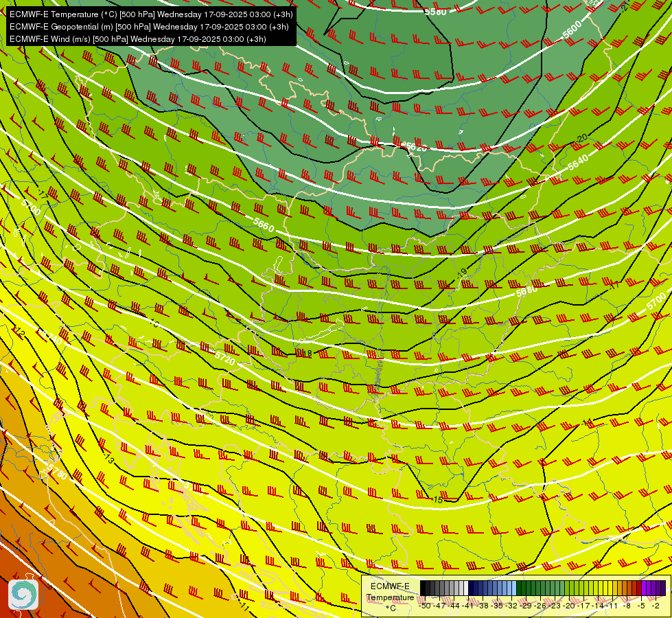The width and height of the screenshot is (672, 618).
Task: Click the legend value -47
Action: pyautogui.click(x=439, y=606)
